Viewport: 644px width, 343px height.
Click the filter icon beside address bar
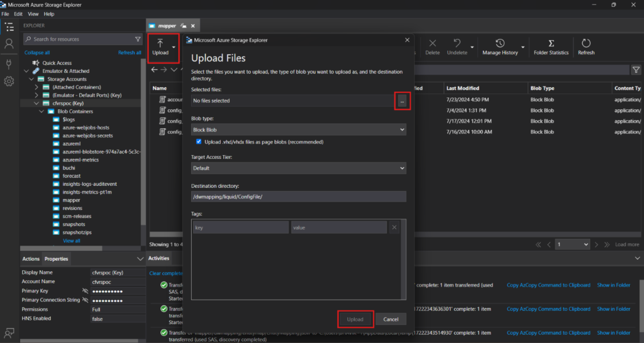click(636, 70)
